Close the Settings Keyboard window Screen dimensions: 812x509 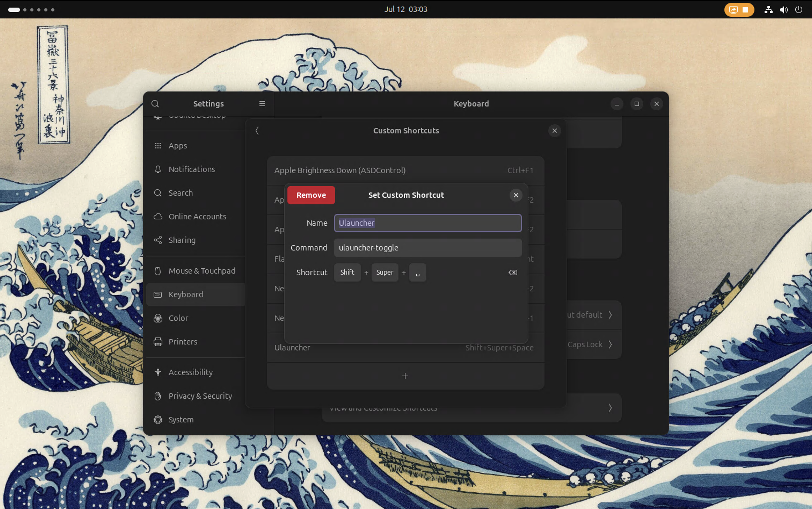pos(656,104)
